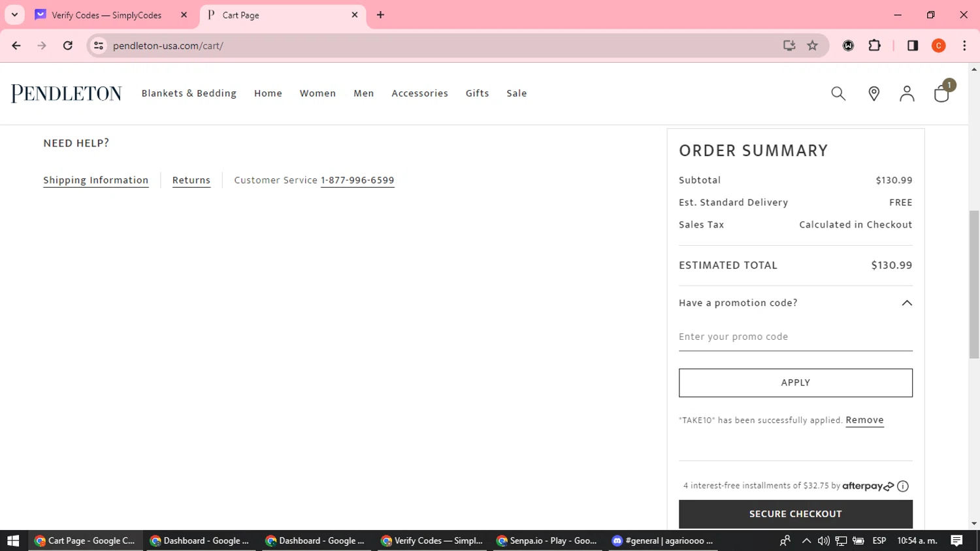Open Chrome three-dot menu
Image resolution: width=980 pixels, height=551 pixels.
pos(964,46)
